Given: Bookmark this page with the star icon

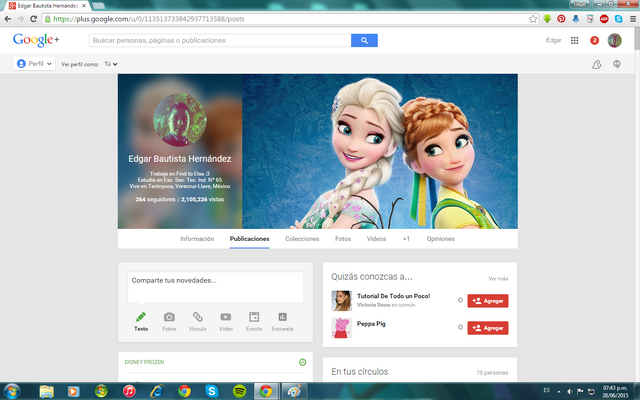Looking at the screenshot, I should pos(533,19).
